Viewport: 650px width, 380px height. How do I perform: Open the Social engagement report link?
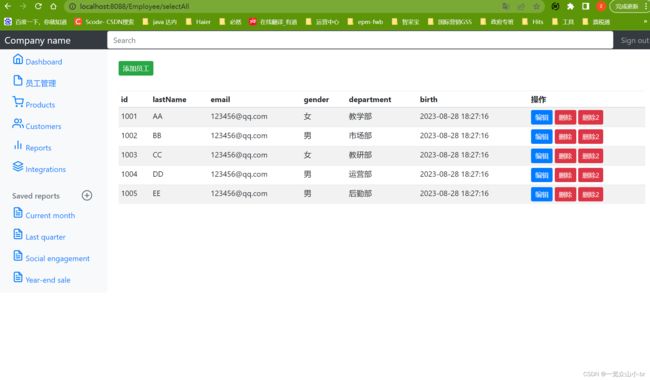click(x=58, y=259)
